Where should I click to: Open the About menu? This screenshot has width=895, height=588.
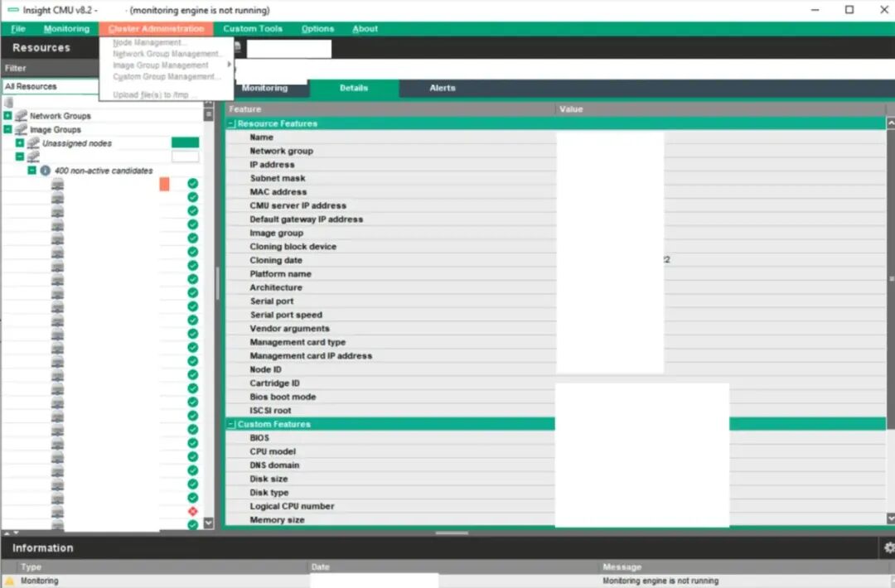coord(365,28)
